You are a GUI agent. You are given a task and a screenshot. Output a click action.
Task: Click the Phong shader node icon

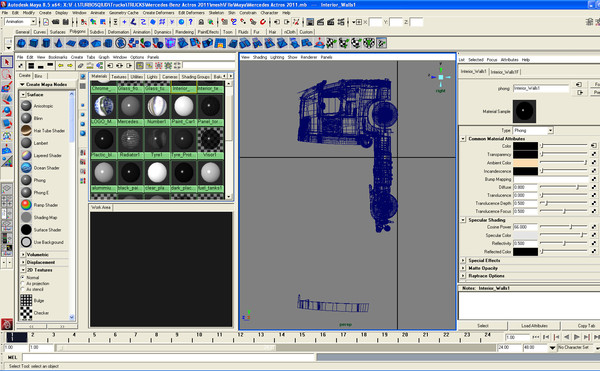(26, 180)
